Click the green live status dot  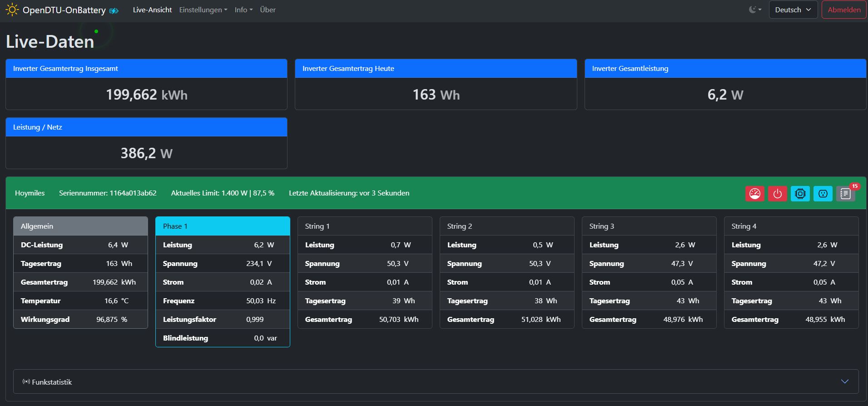click(x=96, y=31)
